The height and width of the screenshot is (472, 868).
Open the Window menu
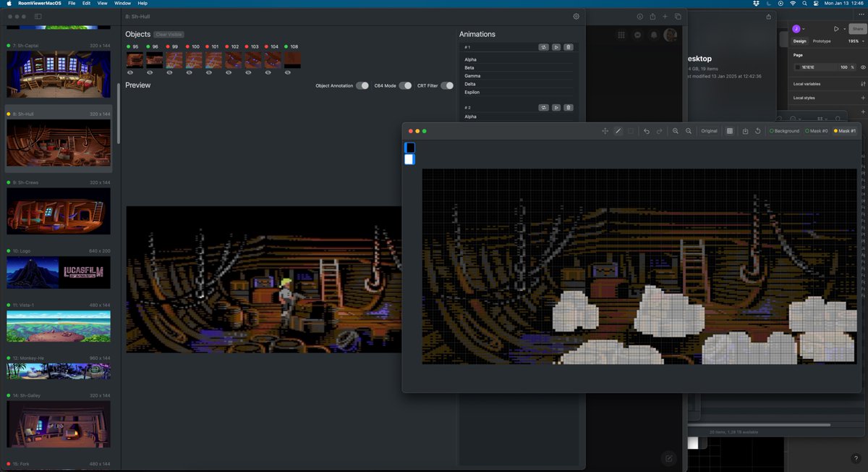(x=122, y=4)
